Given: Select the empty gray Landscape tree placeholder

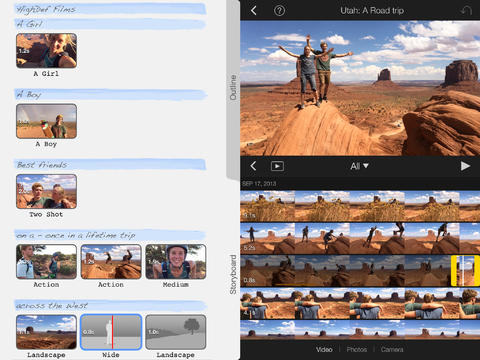Looking at the screenshot, I should pyautogui.click(x=176, y=332).
